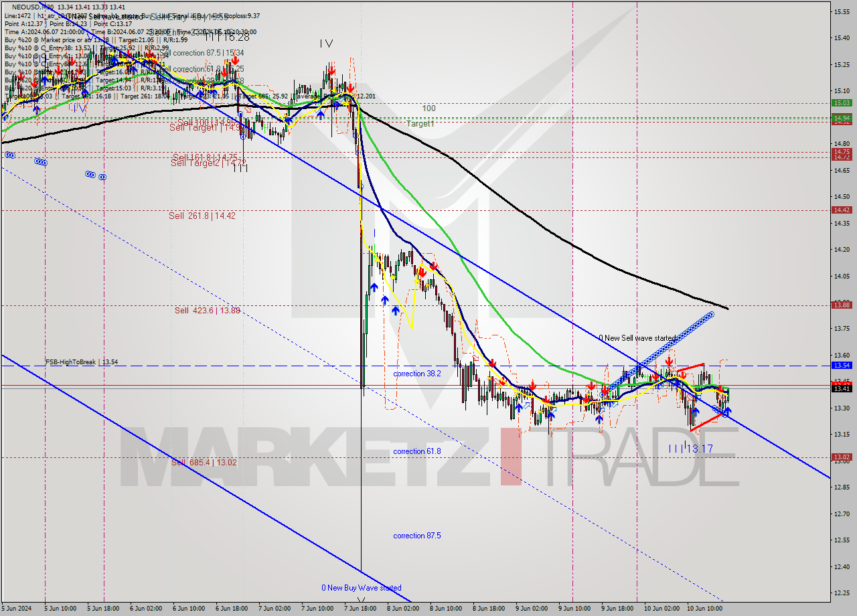
Task: Select the 'Sell 685.4 | 13.02' level label
Action: [204, 462]
